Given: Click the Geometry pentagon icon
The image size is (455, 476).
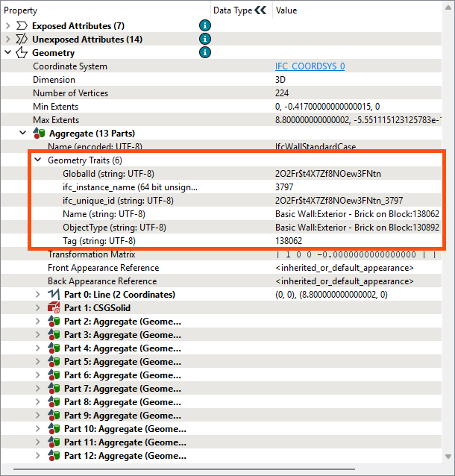Looking at the screenshot, I should [x=22, y=53].
